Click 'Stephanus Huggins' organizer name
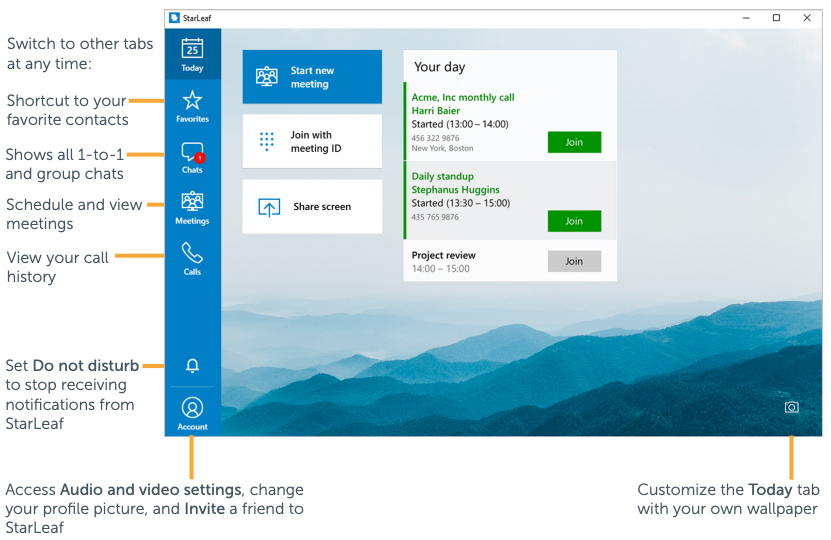 tap(456, 190)
